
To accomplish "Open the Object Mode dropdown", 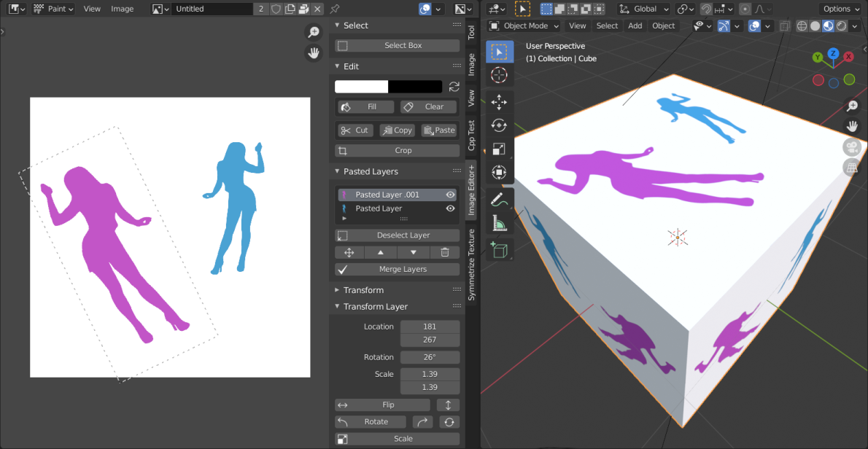I will tap(524, 26).
